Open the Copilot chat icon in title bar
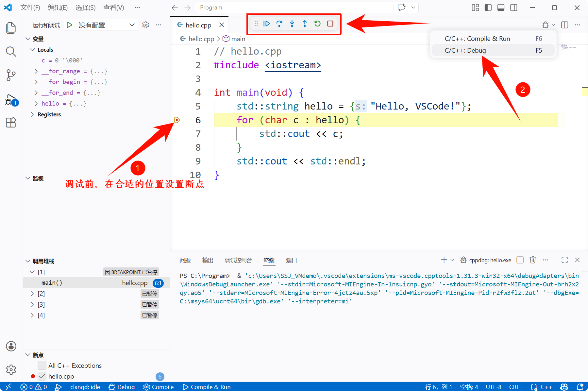Screen dimensions: 588x391 (402, 8)
